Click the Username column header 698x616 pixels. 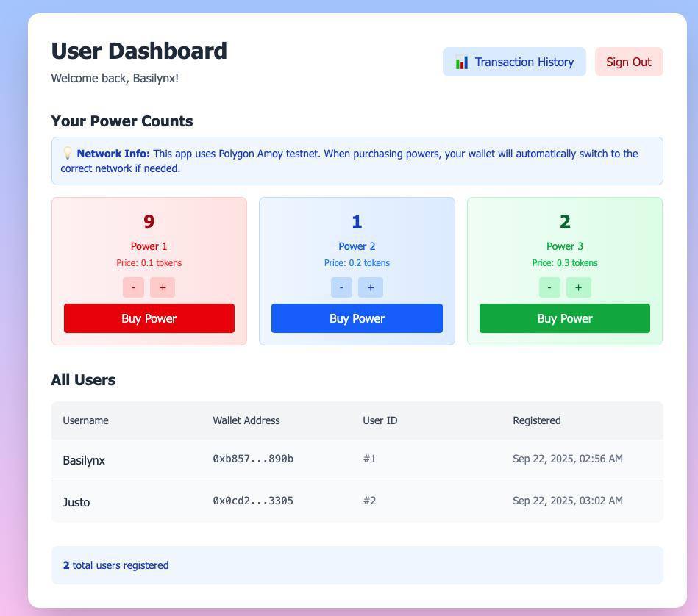click(x=85, y=420)
